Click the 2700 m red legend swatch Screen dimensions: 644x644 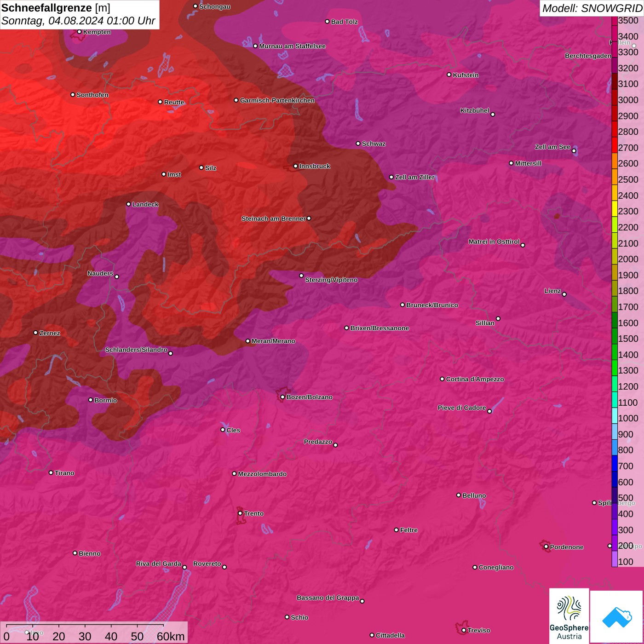coord(615,144)
